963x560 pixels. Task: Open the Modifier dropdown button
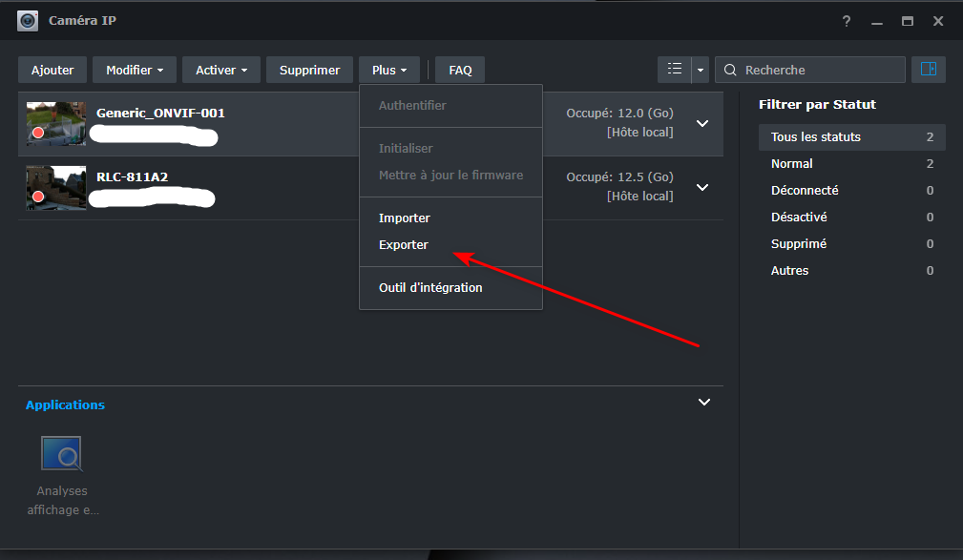(x=135, y=70)
